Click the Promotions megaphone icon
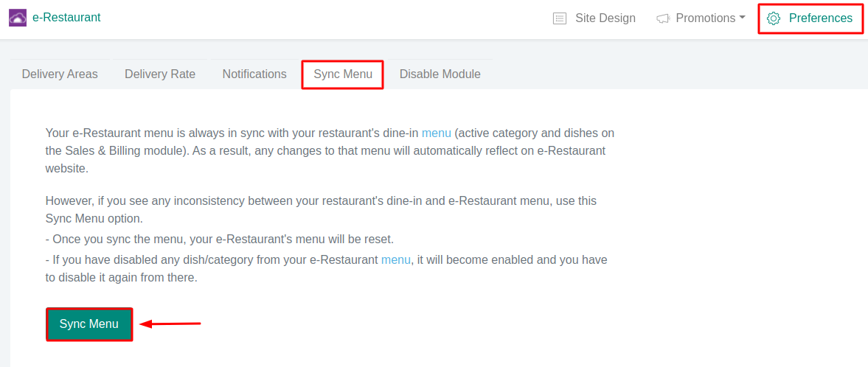This screenshot has width=868, height=367. [x=662, y=18]
